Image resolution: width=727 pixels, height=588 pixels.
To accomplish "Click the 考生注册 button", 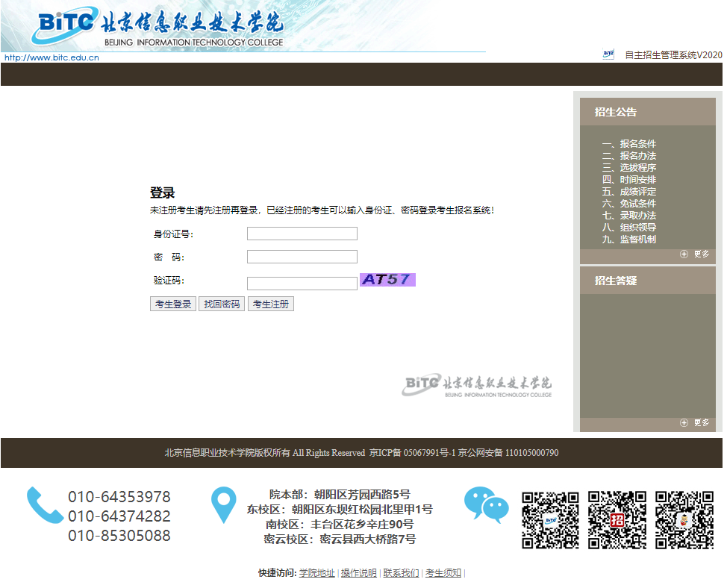I will tap(271, 304).
